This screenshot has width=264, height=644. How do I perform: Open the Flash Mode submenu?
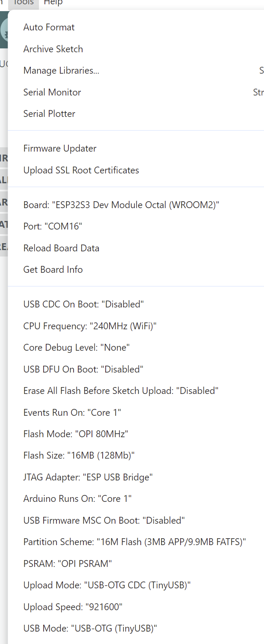tap(76, 434)
